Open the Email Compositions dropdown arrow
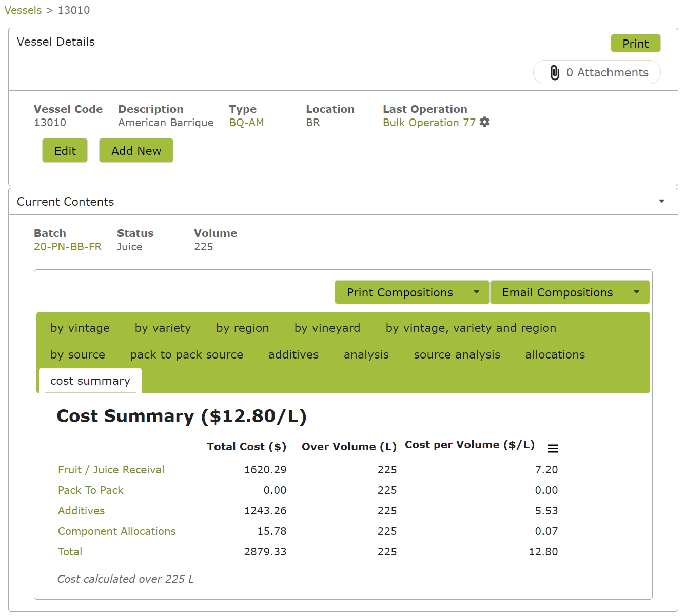The image size is (686, 616). coord(636,292)
